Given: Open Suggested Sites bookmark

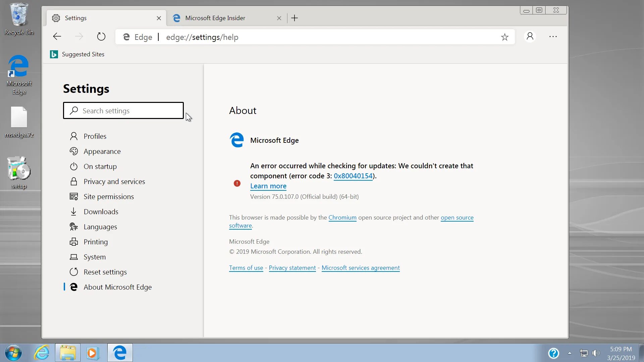Looking at the screenshot, I should [77, 54].
